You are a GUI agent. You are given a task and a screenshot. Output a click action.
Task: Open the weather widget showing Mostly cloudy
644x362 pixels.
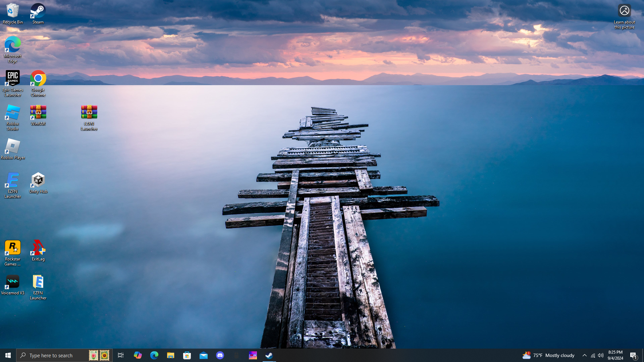click(549, 355)
